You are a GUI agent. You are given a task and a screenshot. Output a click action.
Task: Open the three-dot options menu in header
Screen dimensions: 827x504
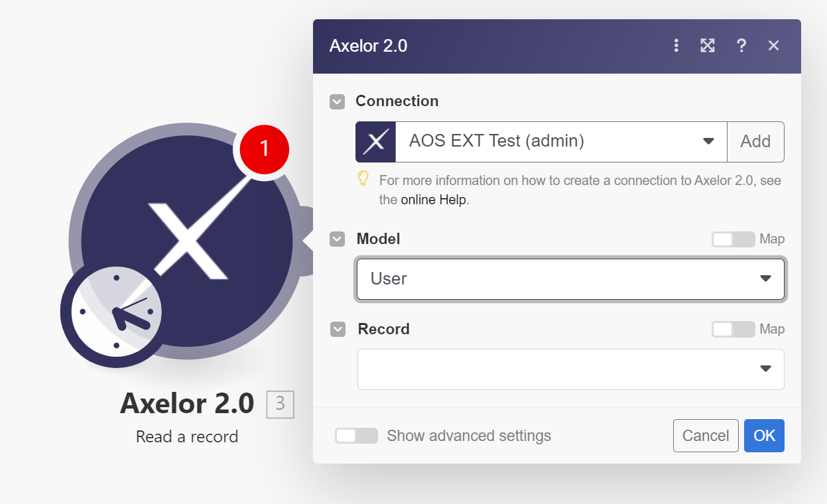[x=676, y=46]
